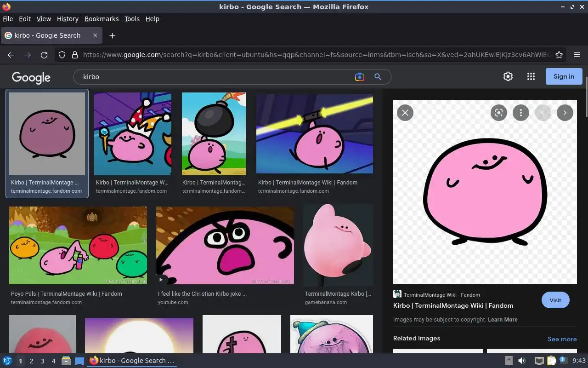Click the large Kirbo preview image

click(x=485, y=192)
